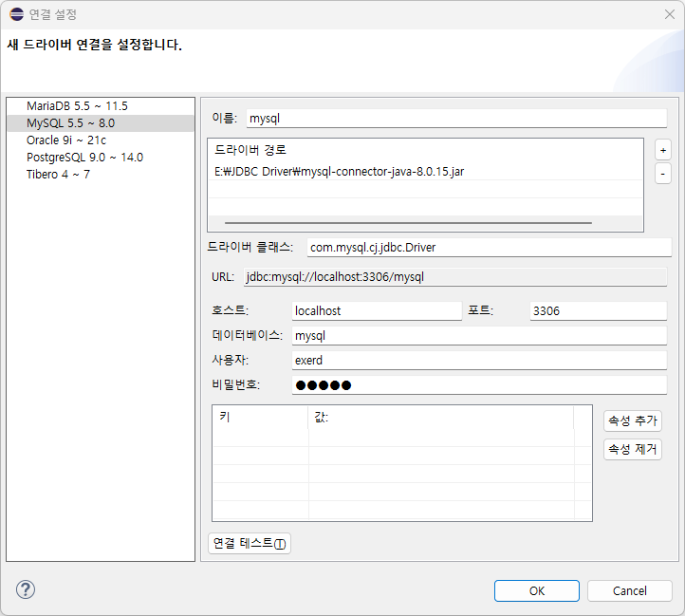Click the 이름 name field containing mysql
The height and width of the screenshot is (616, 685).
(x=456, y=119)
